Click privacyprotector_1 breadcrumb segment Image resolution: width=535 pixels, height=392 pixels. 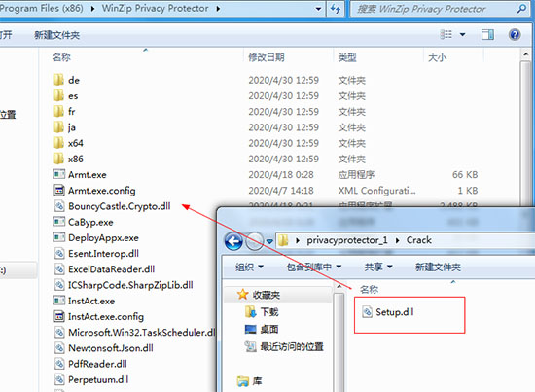click(x=347, y=240)
